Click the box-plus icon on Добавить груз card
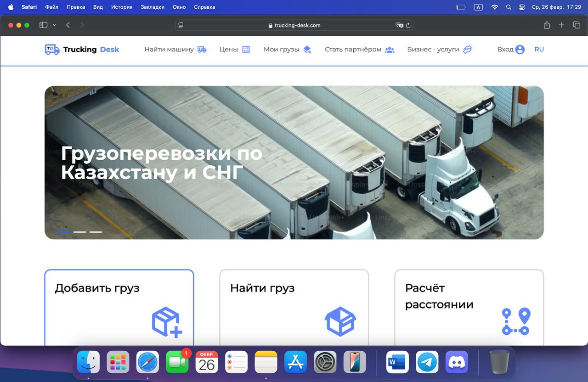This screenshot has height=382, width=588. 165,321
